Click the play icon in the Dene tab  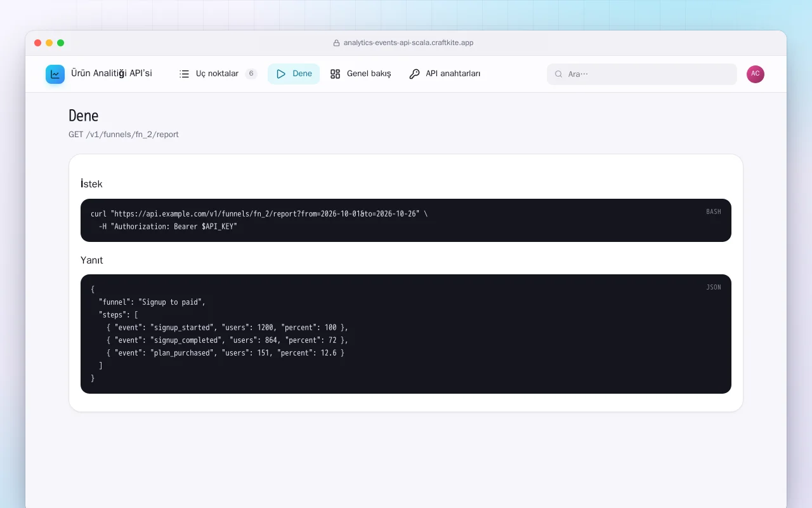[x=281, y=74]
